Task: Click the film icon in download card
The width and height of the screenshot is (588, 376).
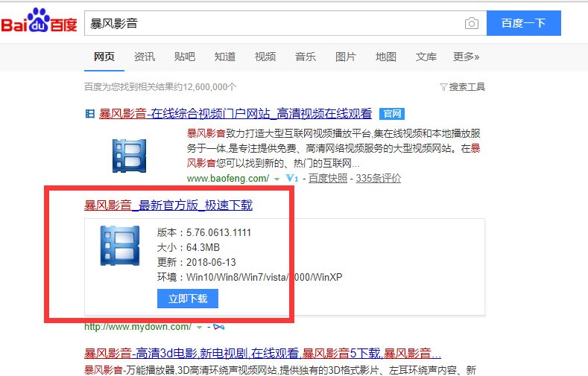Action: (x=120, y=246)
